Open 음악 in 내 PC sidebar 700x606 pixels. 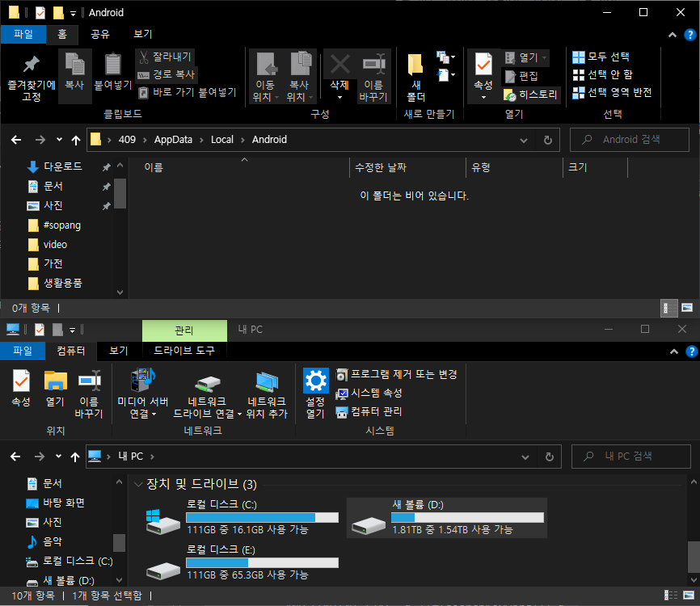coord(44,541)
